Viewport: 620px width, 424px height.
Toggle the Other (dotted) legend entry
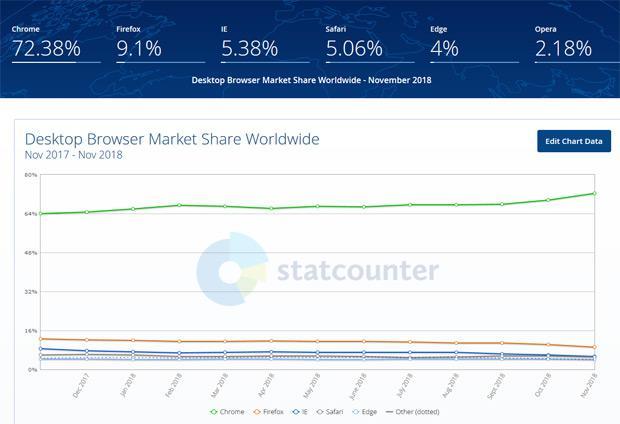[x=412, y=412]
